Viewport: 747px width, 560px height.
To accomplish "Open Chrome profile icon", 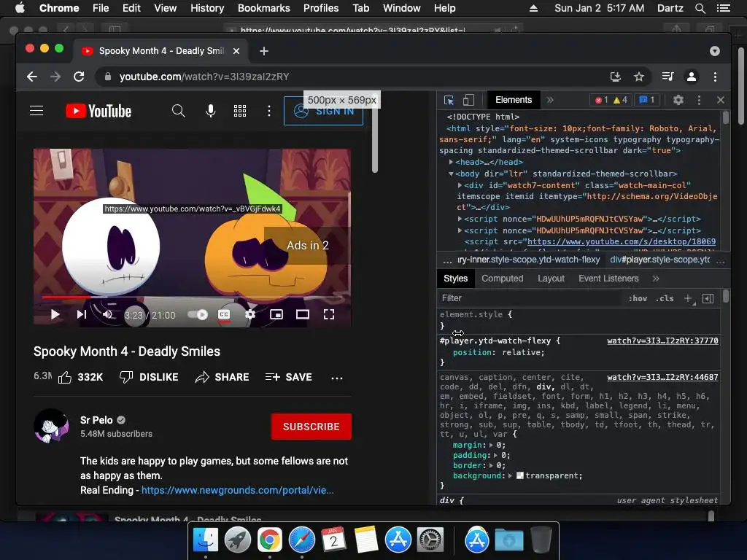I will pyautogui.click(x=692, y=77).
